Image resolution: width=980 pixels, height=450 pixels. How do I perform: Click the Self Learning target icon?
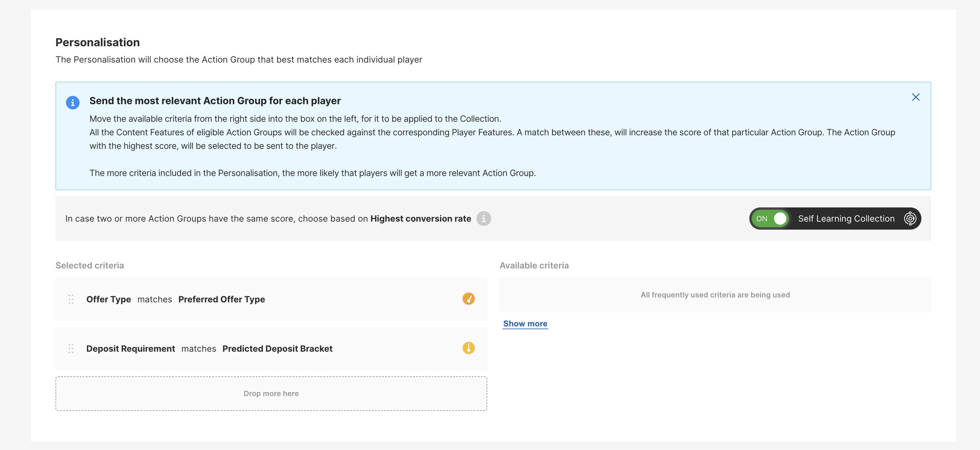coord(910,219)
